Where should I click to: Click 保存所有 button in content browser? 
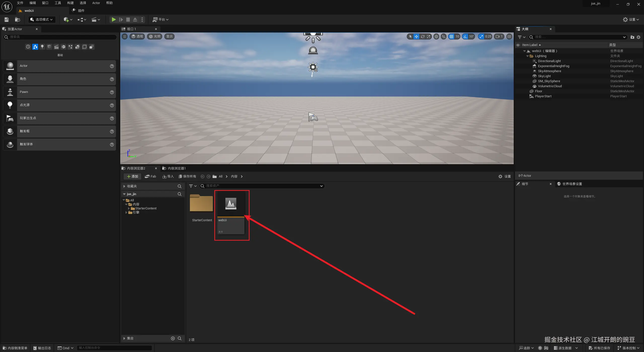187,177
